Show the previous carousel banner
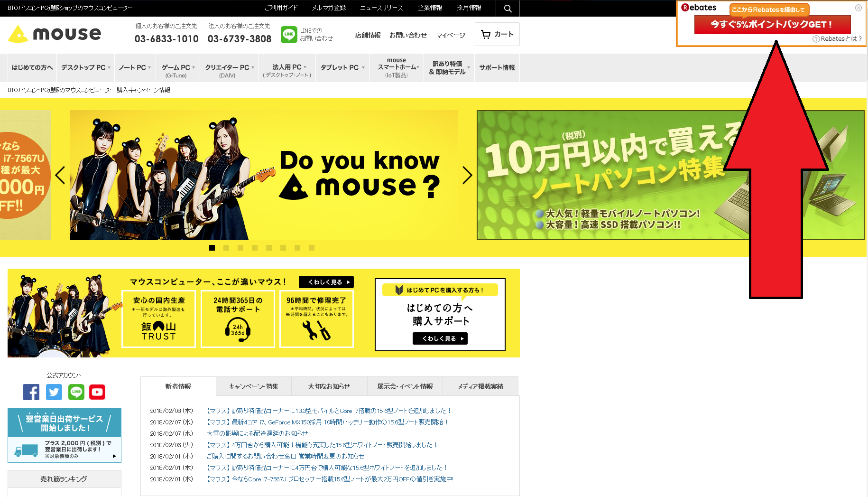The width and height of the screenshot is (868, 497). pyautogui.click(x=60, y=175)
